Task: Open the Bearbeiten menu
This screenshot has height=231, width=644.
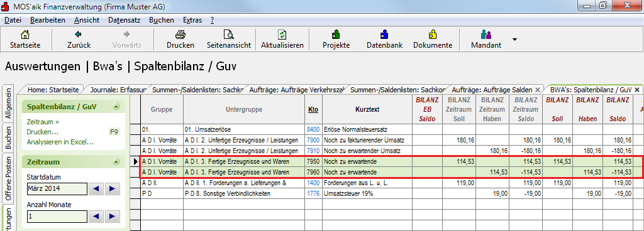Action: point(48,20)
